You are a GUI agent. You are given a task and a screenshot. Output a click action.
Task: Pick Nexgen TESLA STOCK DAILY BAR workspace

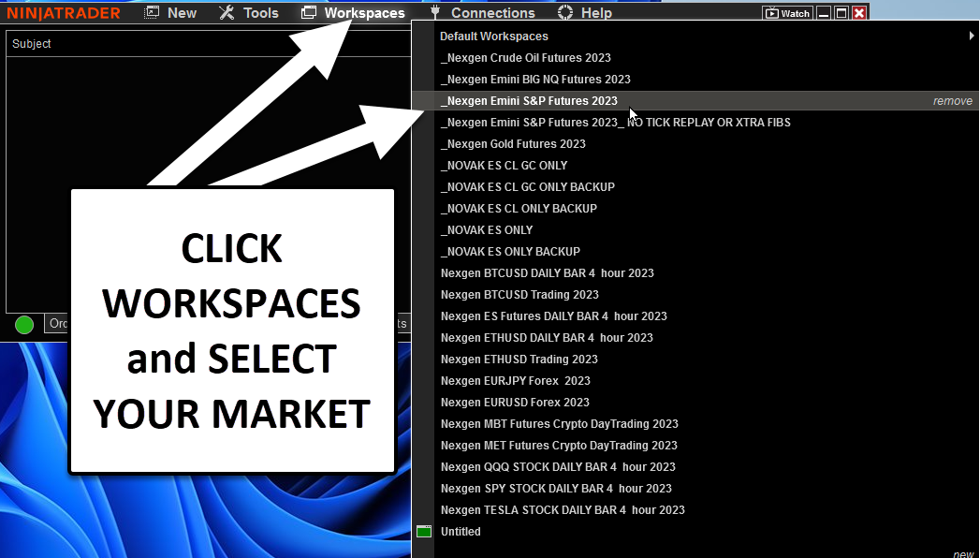click(x=563, y=510)
